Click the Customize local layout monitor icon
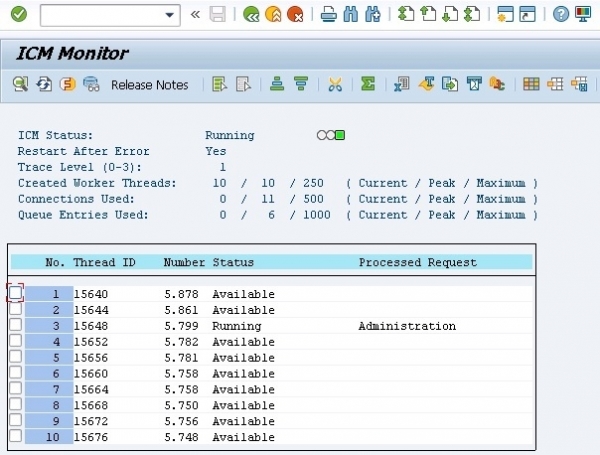Image resolution: width=600 pixels, height=455 pixels. click(x=585, y=15)
